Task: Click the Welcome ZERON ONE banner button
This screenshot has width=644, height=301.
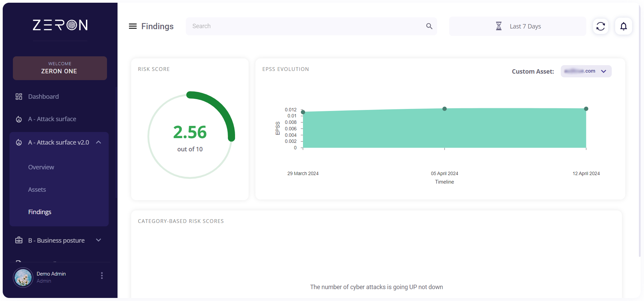Action: tap(60, 68)
